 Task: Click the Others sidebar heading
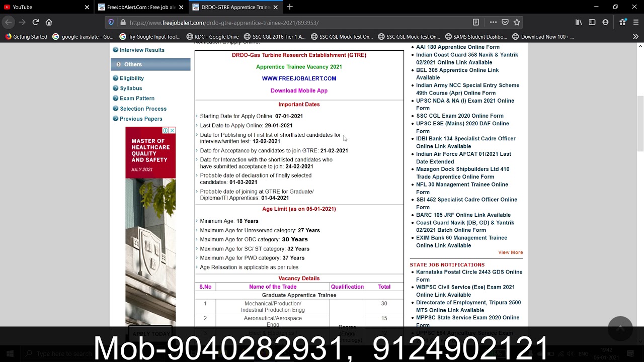click(150, 64)
